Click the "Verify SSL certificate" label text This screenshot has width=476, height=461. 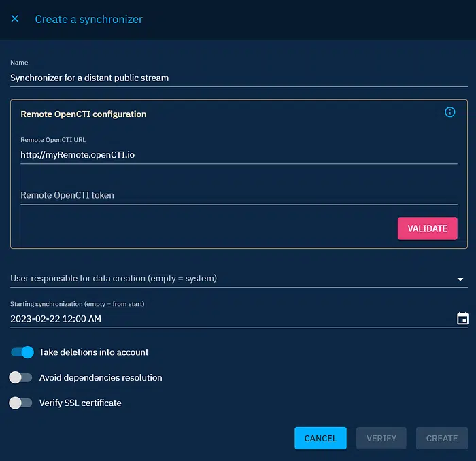point(80,403)
